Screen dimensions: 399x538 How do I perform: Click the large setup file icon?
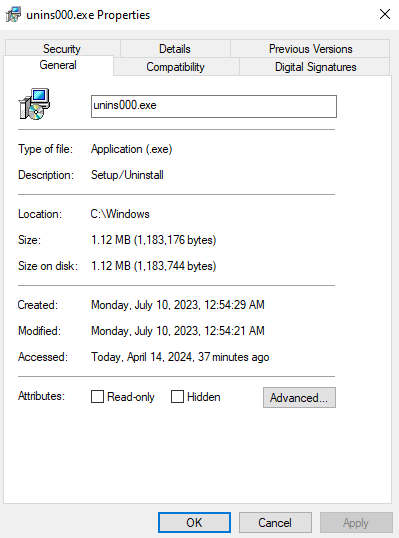pyautogui.click(x=34, y=104)
